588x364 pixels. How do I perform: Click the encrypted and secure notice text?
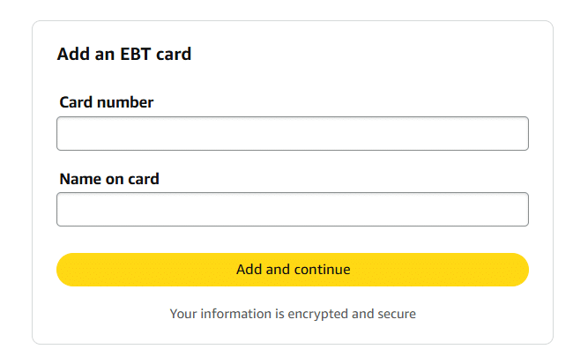pyautogui.click(x=293, y=314)
